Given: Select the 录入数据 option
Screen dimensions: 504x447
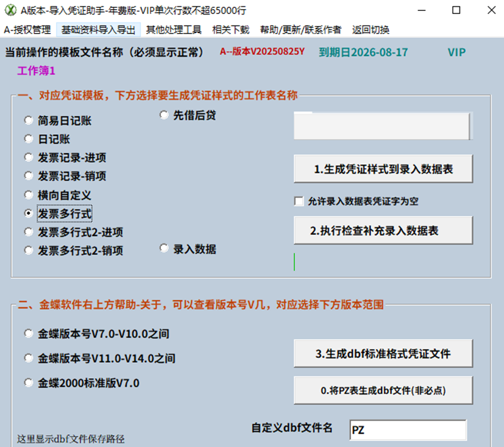Looking at the screenshot, I should click(163, 247).
